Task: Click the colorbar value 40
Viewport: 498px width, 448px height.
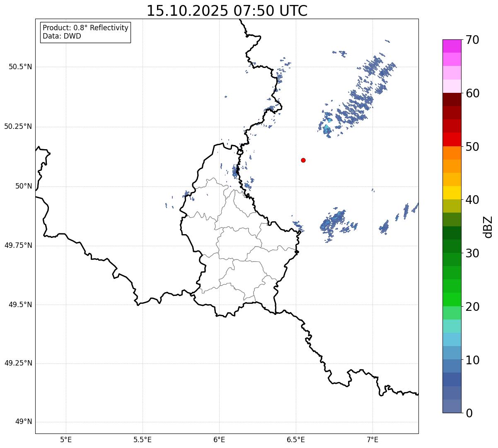Action: point(472,200)
